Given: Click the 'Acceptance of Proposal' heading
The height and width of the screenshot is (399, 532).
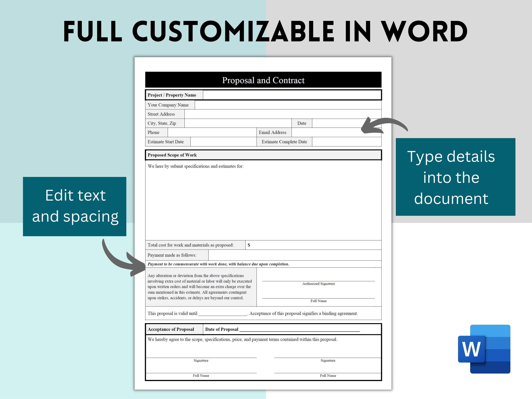Looking at the screenshot, I should point(171,329).
